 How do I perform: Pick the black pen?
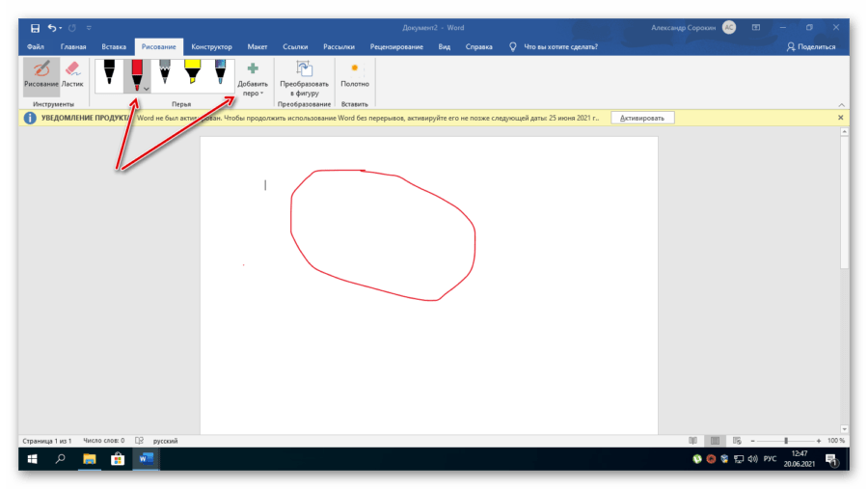tap(109, 75)
